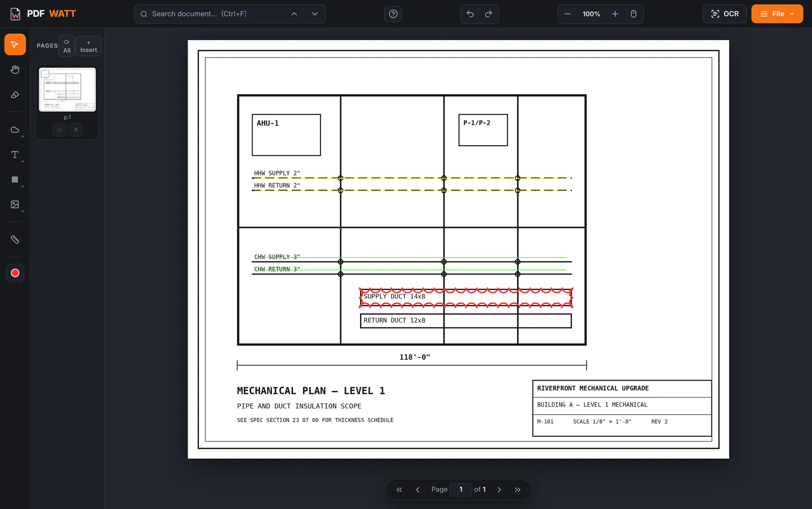Select the Cloud markup tool
The image size is (812, 509).
15,130
